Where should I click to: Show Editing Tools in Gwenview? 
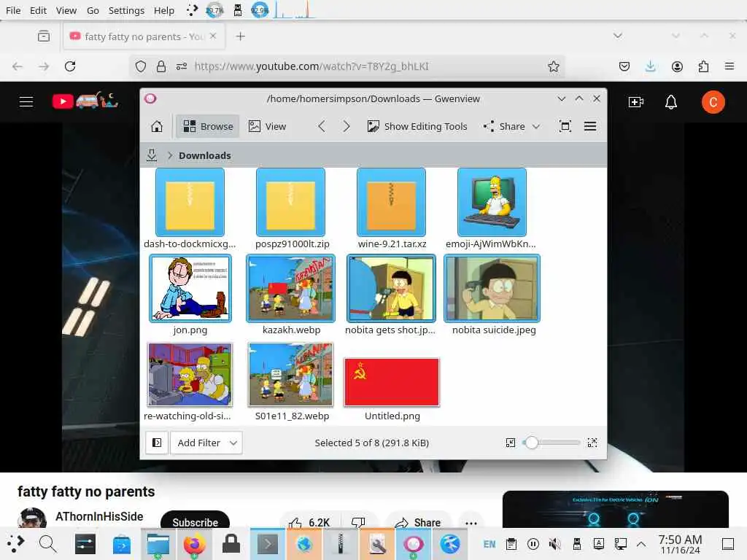(x=417, y=126)
